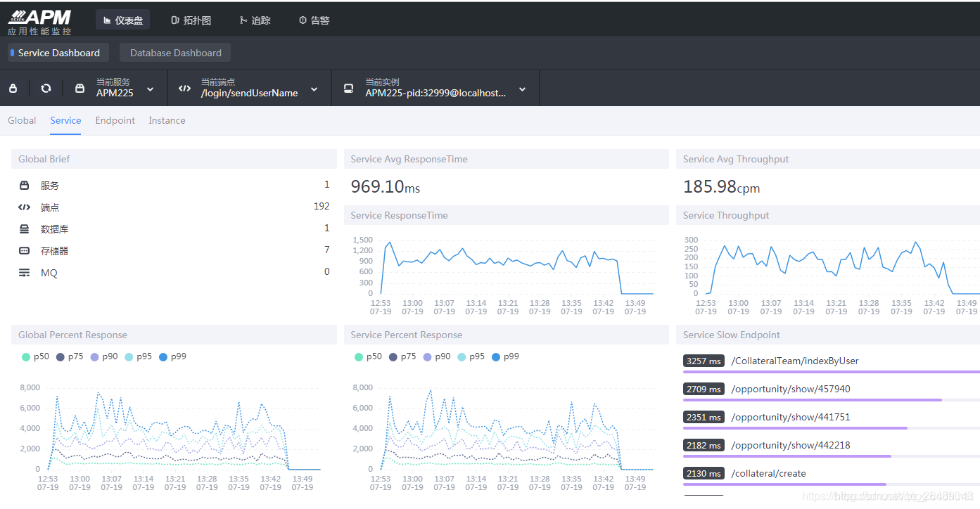Open the 拓扑图 topology menu

[x=191, y=20]
